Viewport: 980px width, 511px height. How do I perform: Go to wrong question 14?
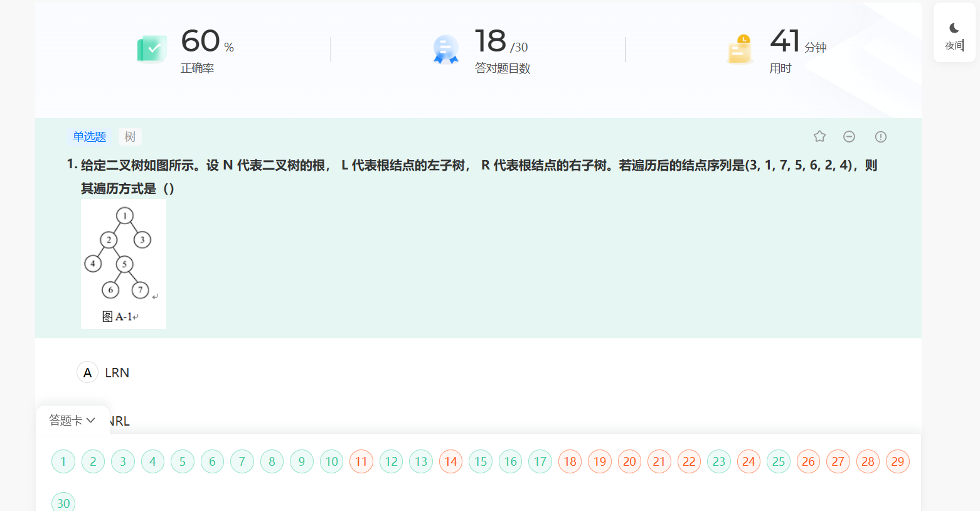450,461
